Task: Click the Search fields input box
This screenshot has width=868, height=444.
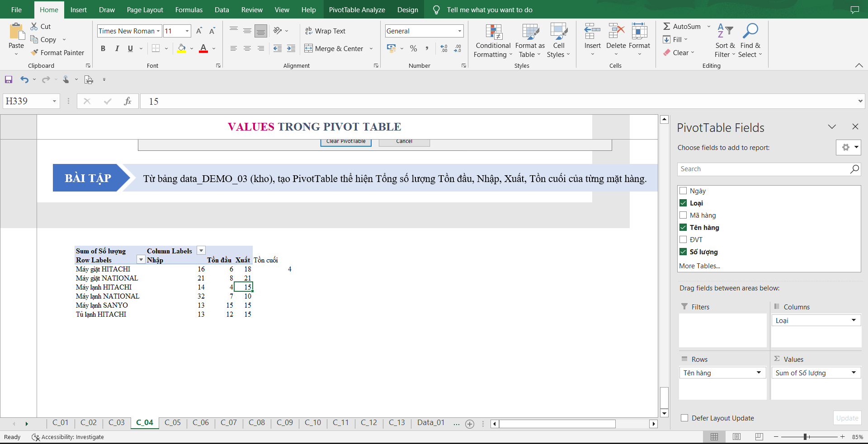Action: click(x=769, y=169)
